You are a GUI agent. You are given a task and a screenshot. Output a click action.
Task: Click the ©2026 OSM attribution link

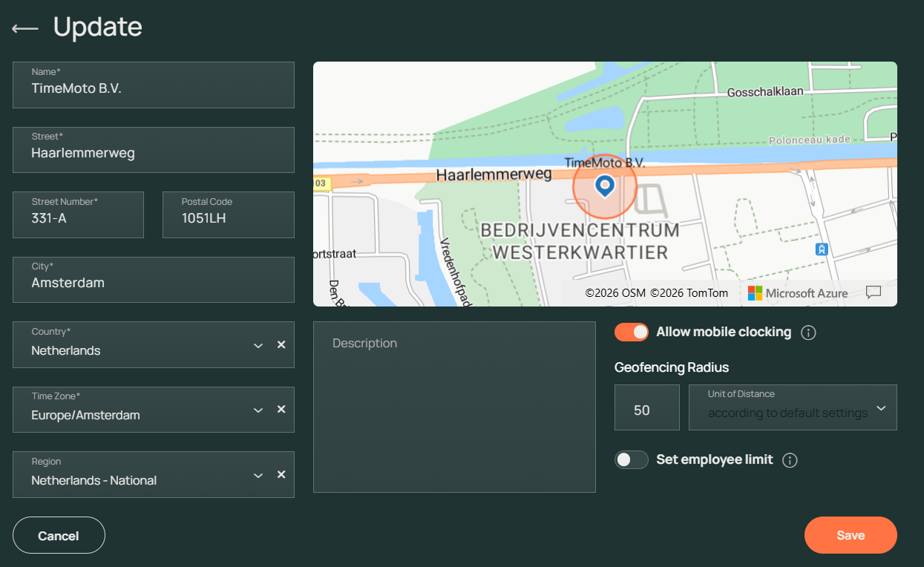tap(615, 293)
